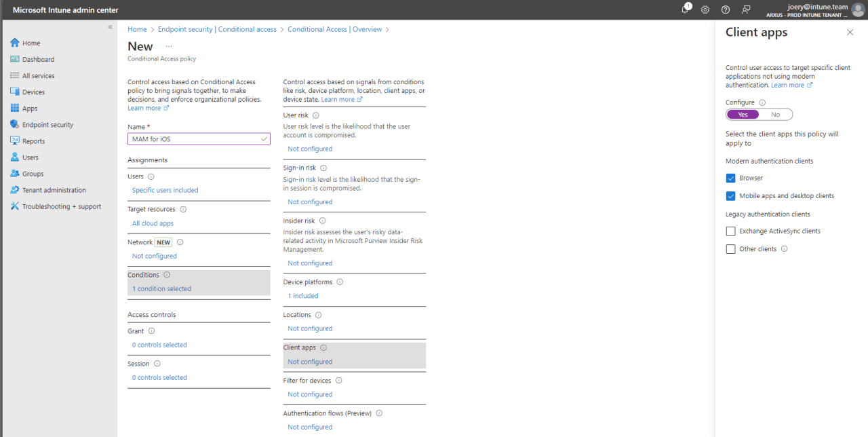
Task: Click Learn more about modern authentication
Action: [788, 84]
